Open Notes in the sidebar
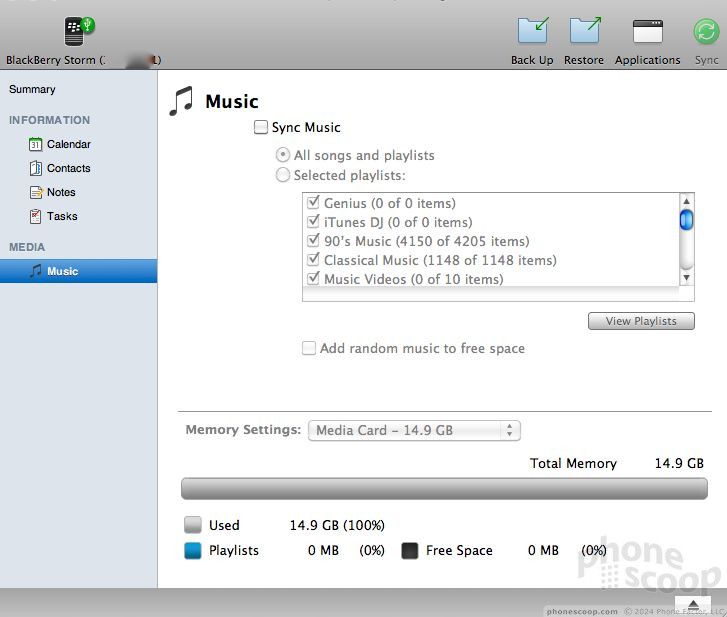Viewport: 727px width, 617px height. pos(61,192)
